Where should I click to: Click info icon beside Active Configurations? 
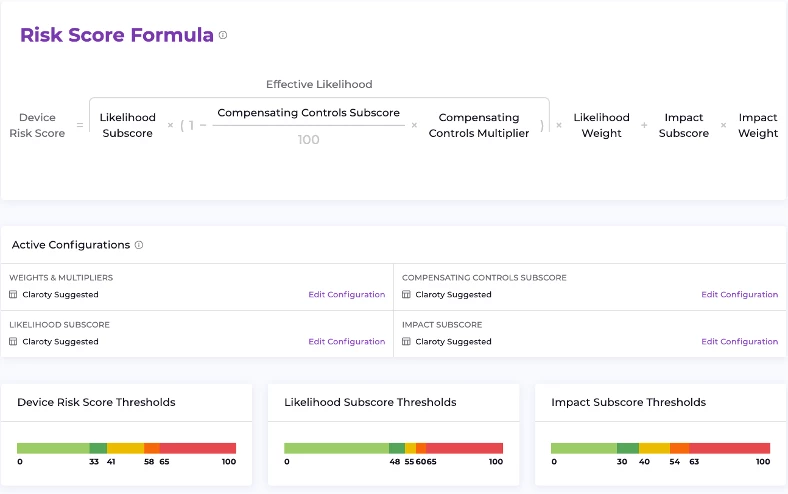click(139, 245)
